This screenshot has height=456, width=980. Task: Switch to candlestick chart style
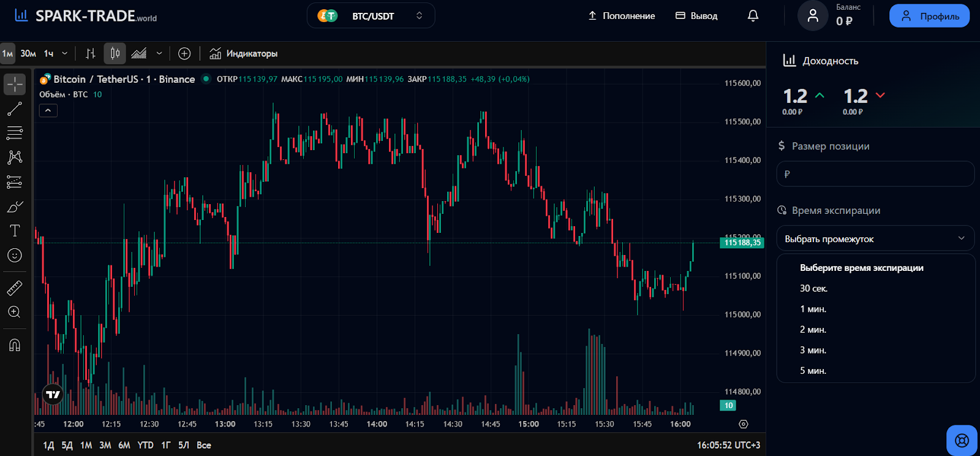pos(115,54)
